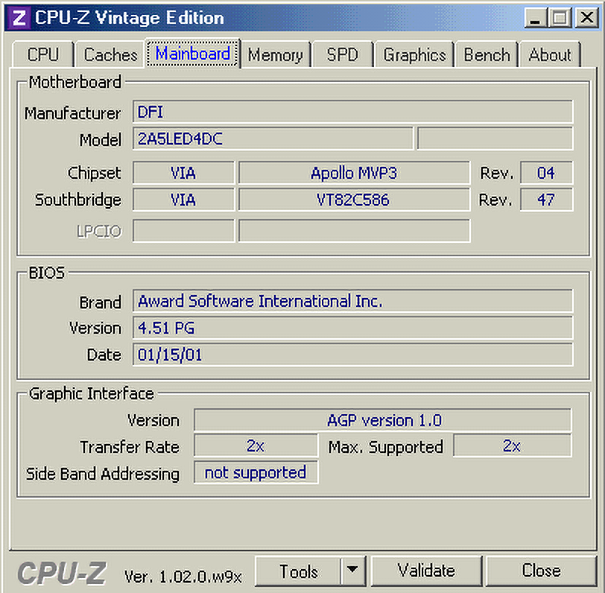Click the BIOS group label
605x593 pixels.
click(47, 273)
